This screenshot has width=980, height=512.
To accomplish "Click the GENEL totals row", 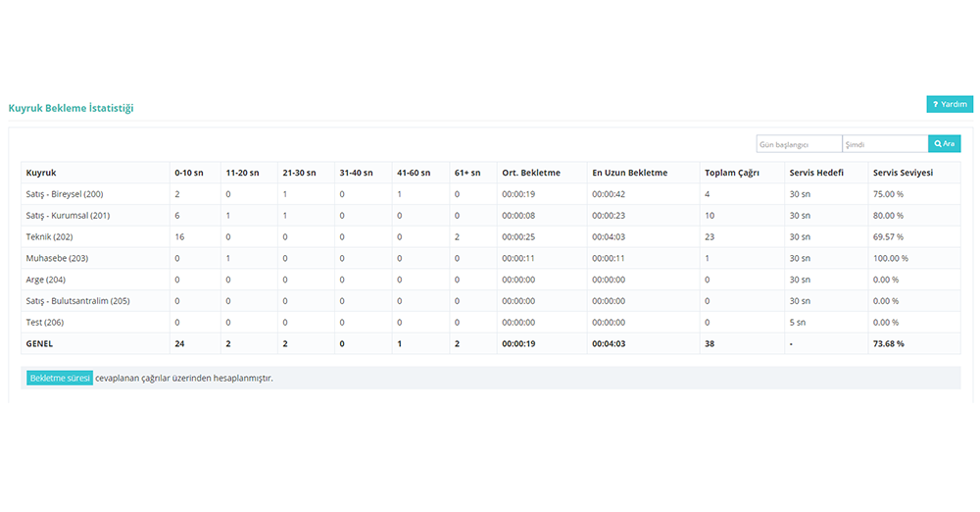I will point(39,344).
